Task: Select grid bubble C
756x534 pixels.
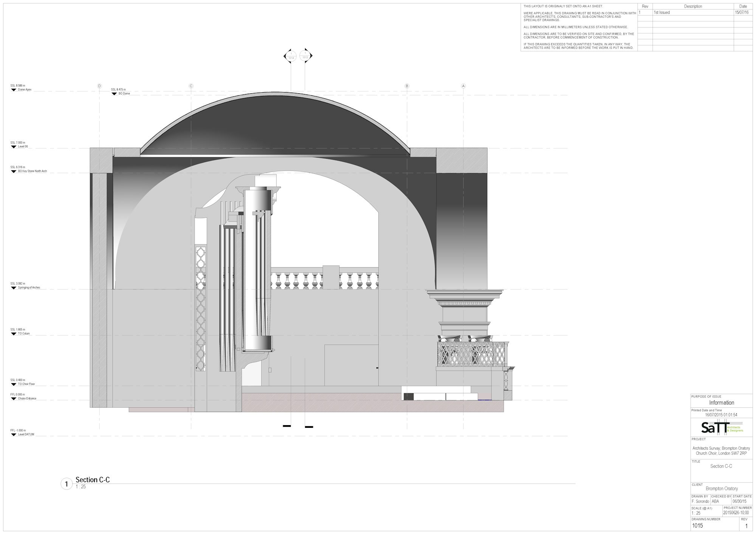Action: tap(191, 86)
